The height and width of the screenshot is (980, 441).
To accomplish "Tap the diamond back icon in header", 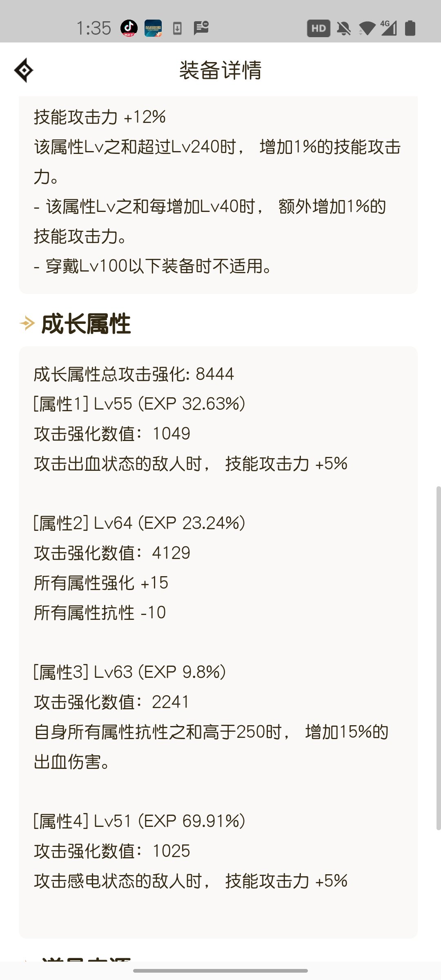I will 24,70.
